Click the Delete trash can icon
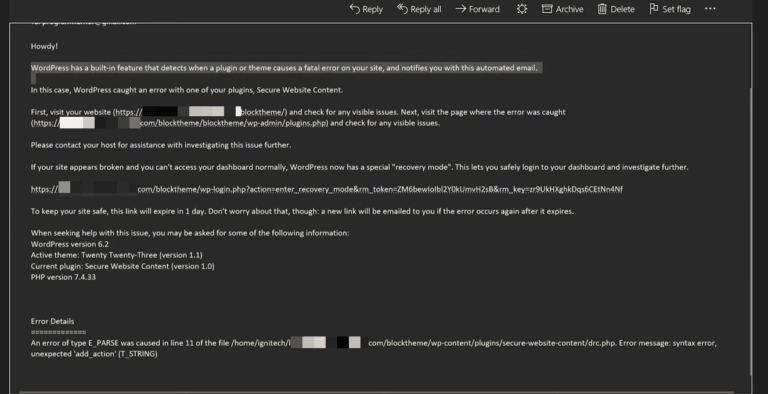Screen dimensions: 768x394 coord(602,9)
